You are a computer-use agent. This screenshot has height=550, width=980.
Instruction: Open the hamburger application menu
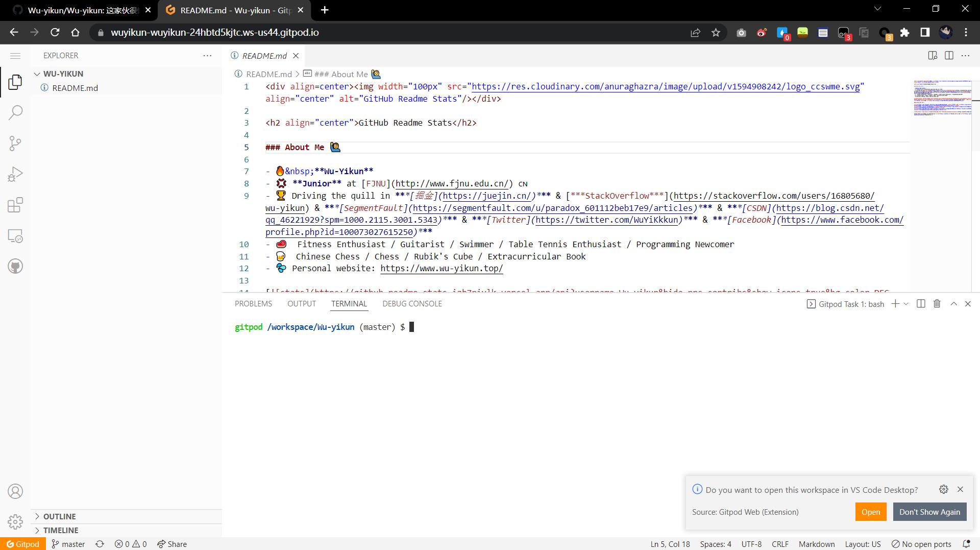[15, 56]
